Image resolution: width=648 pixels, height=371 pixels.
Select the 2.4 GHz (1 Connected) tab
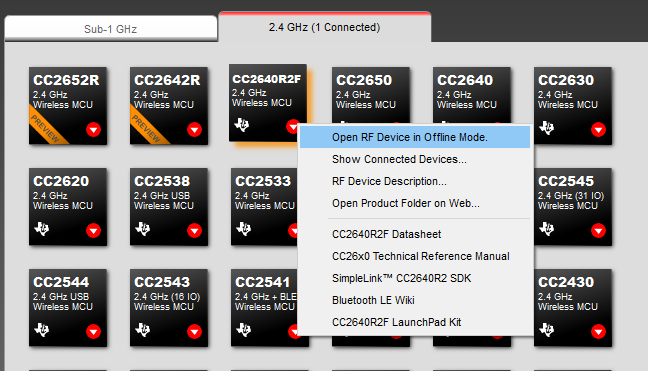tap(324, 27)
